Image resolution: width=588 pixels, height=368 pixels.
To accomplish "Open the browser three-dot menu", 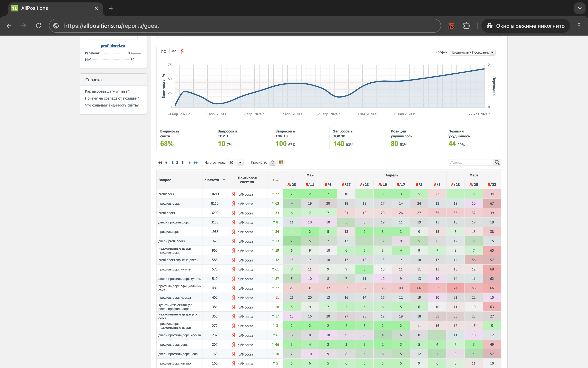I will (579, 26).
